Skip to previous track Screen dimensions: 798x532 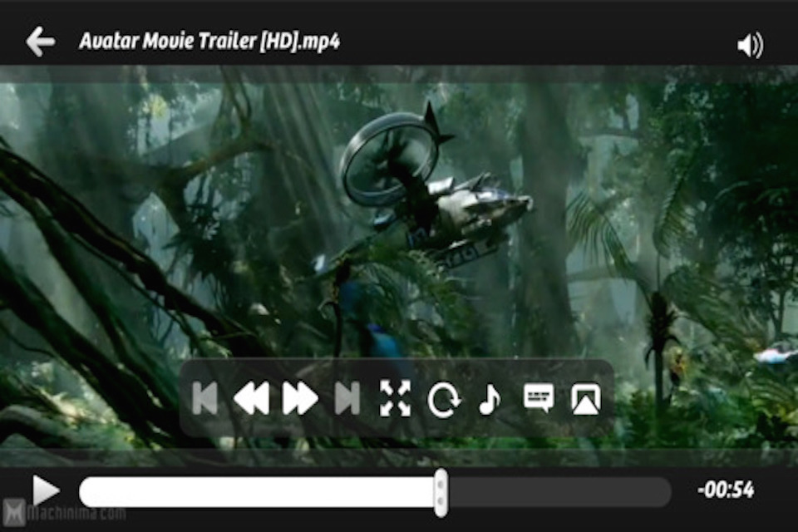[205, 398]
